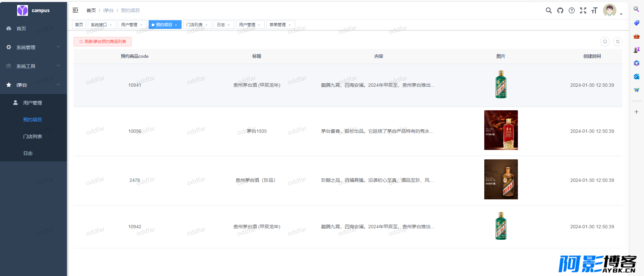
Task: Show the table search circle button
Action: [605, 42]
